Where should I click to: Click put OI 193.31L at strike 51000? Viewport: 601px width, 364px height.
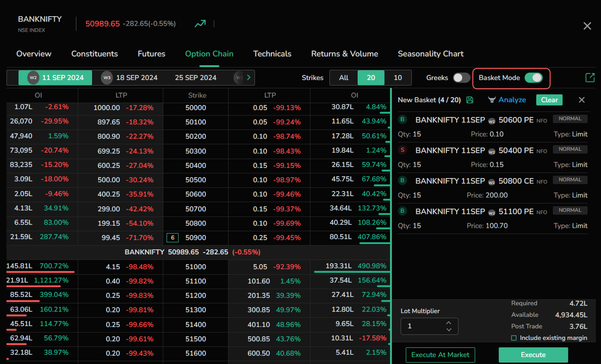point(338,266)
